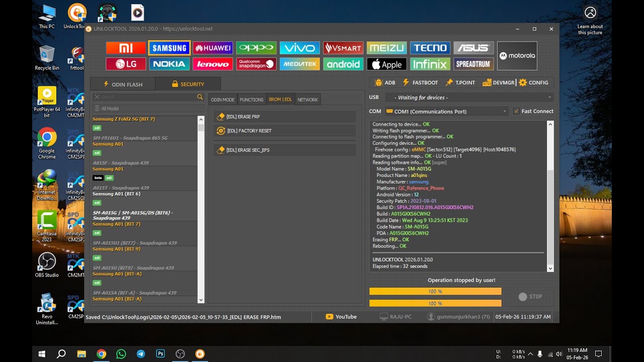Open OBS Studio desktop shortcut
The height and width of the screenshot is (362, 644).
[x=47, y=264]
